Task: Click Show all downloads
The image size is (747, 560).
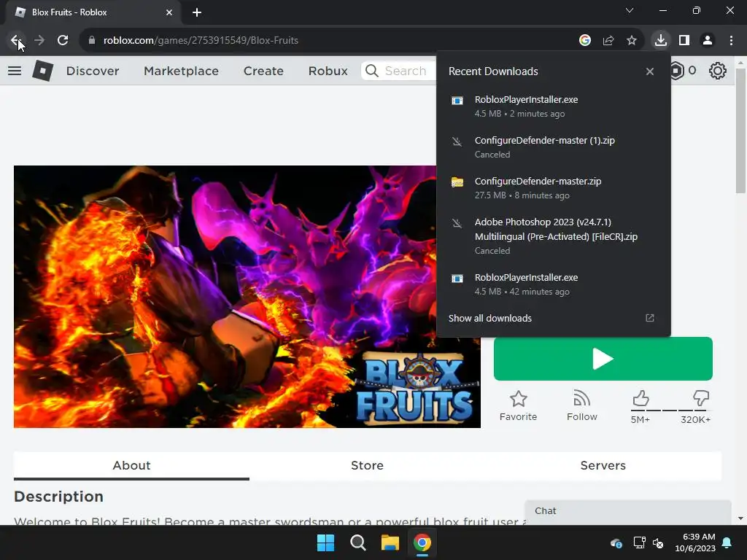Action: coord(489,318)
